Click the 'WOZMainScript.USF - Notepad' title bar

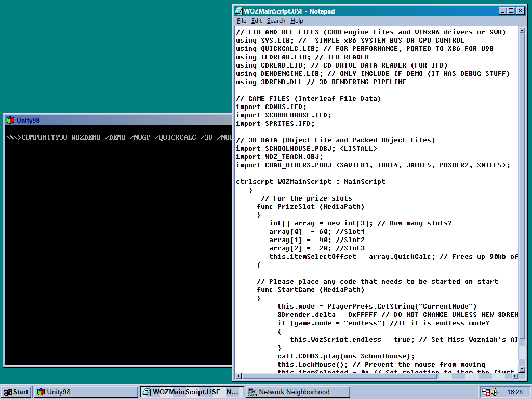(380, 11)
